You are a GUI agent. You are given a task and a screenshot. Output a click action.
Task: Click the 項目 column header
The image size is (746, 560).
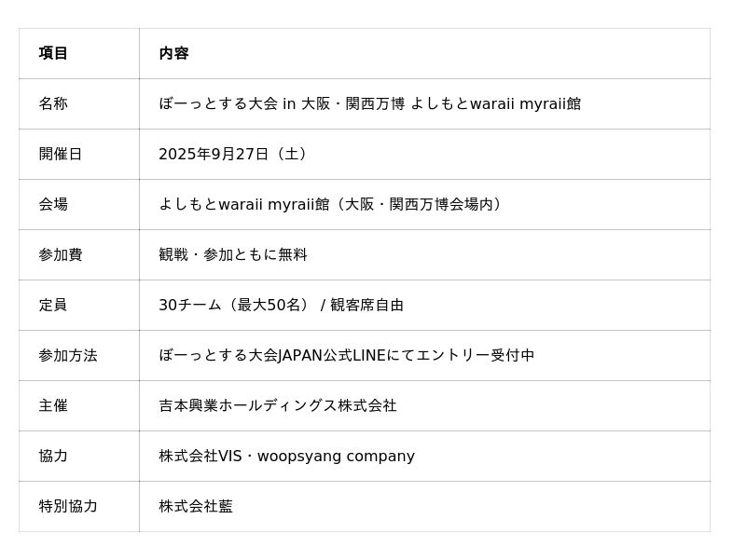click(53, 54)
